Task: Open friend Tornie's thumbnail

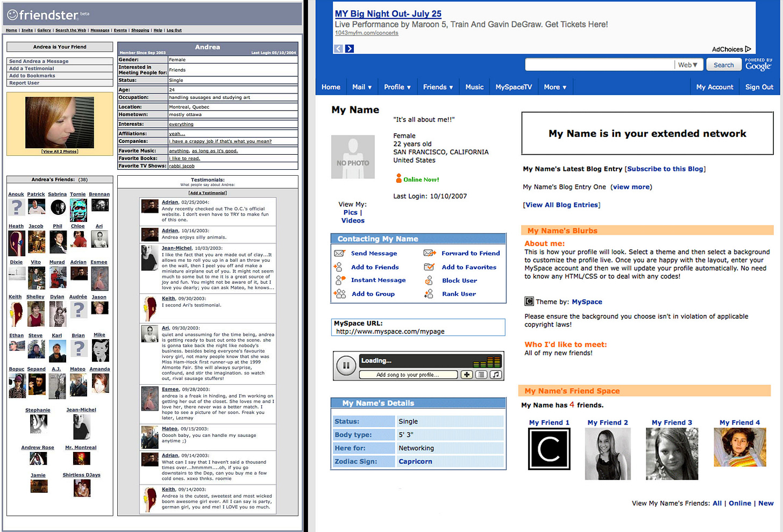Action: pyautogui.click(x=78, y=210)
